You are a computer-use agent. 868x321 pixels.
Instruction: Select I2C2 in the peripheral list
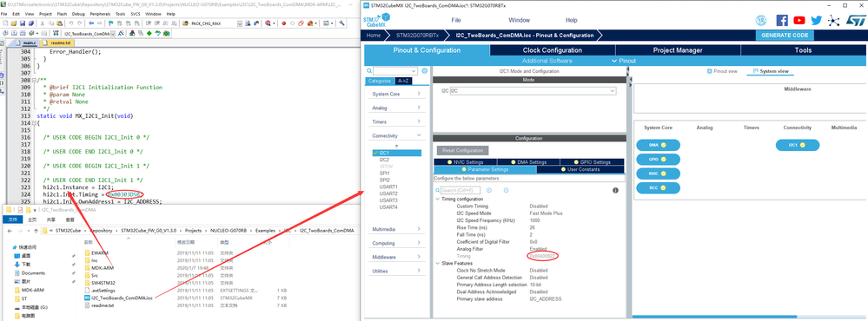click(x=384, y=160)
